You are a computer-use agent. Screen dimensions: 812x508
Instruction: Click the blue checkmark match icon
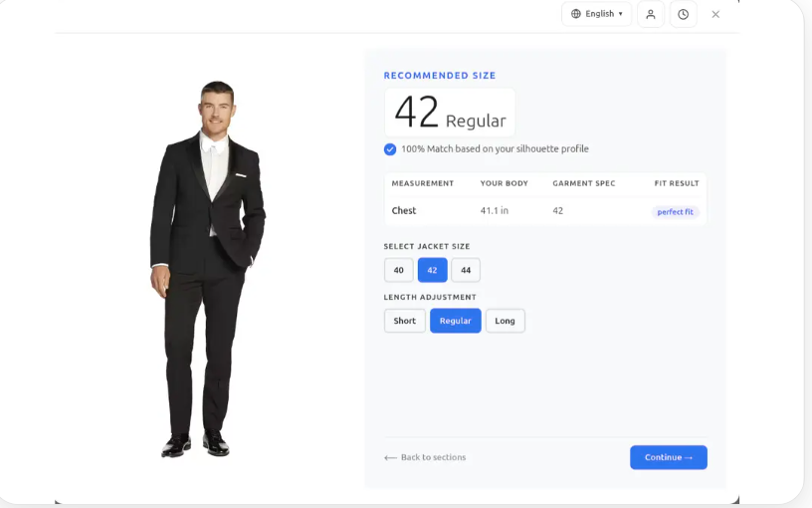[390, 149]
